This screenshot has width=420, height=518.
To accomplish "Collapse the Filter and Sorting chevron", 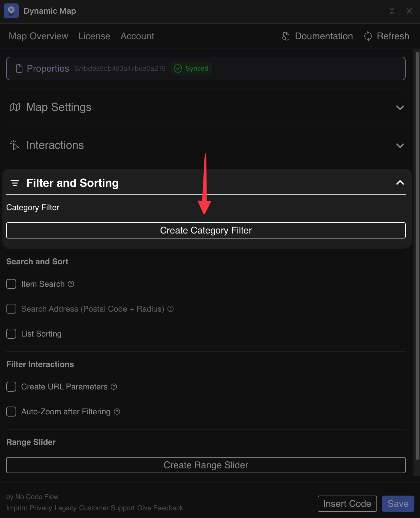I will 400,183.
